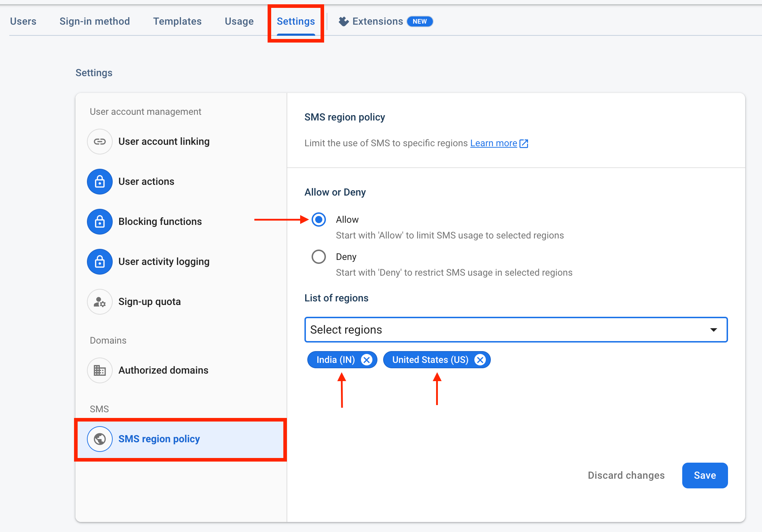Open User account linking settings label
Image resolution: width=762 pixels, height=532 pixels.
[164, 142]
